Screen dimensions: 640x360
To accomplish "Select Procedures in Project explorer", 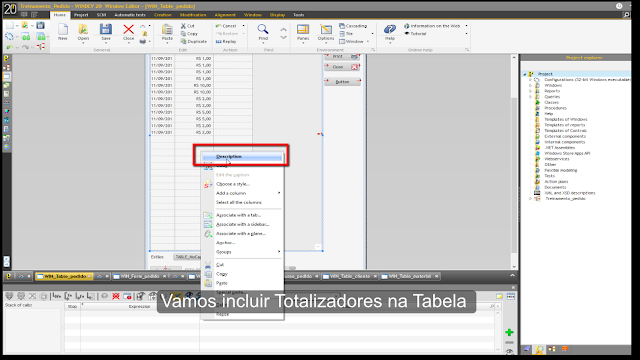I will pyautogui.click(x=555, y=108).
